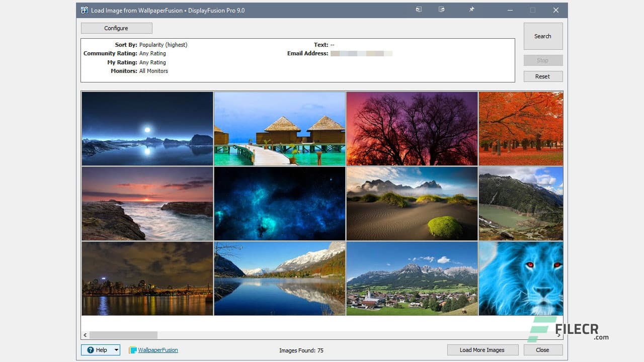Viewport: 644px width, 362px height.
Task: Open the WallpaperFusion link
Action: 157,350
